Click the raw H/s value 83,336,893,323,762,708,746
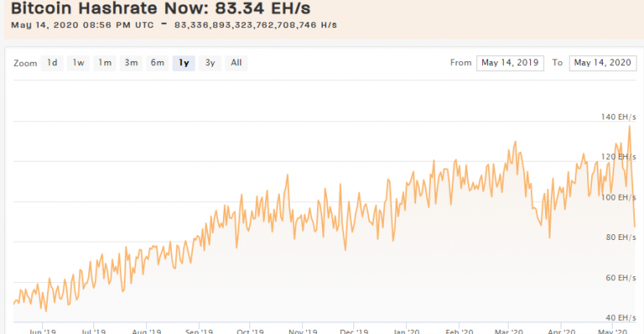The width and height of the screenshot is (644, 334). coord(245,25)
